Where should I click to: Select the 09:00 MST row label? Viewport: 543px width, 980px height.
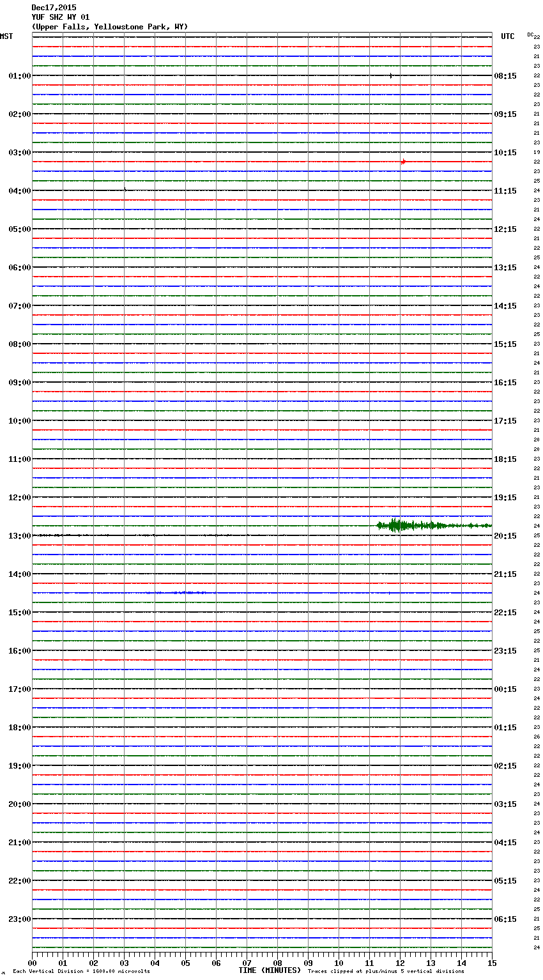coord(19,383)
